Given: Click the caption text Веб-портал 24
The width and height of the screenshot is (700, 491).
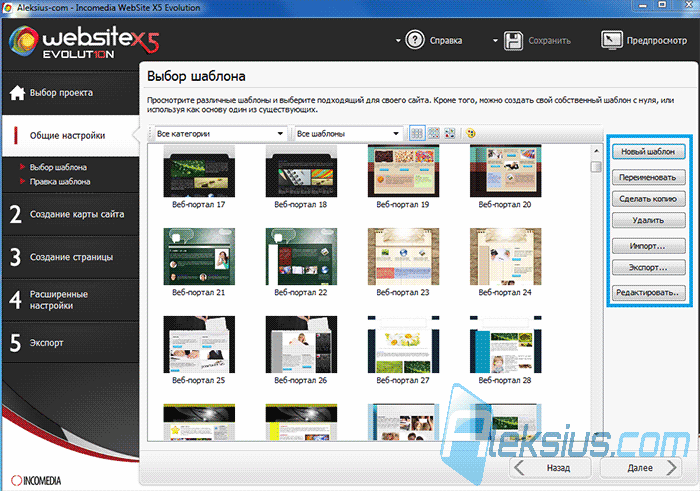Looking at the screenshot, I should [x=505, y=292].
